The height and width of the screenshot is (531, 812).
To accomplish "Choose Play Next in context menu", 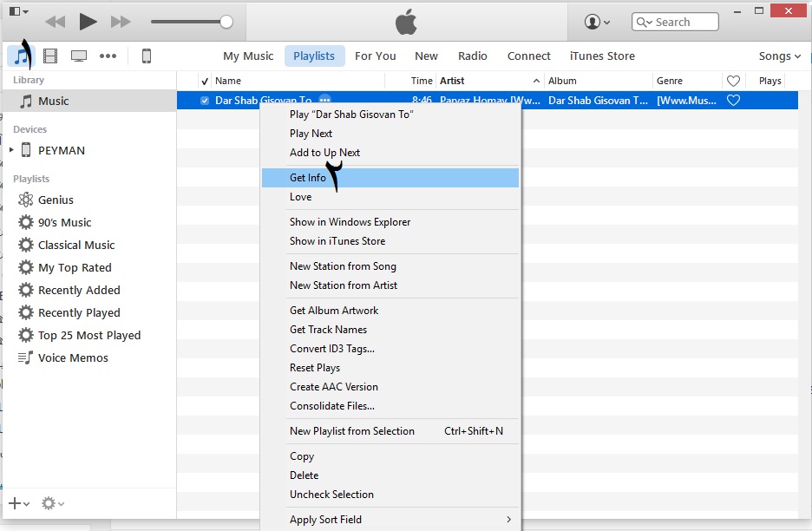I will (390, 134).
